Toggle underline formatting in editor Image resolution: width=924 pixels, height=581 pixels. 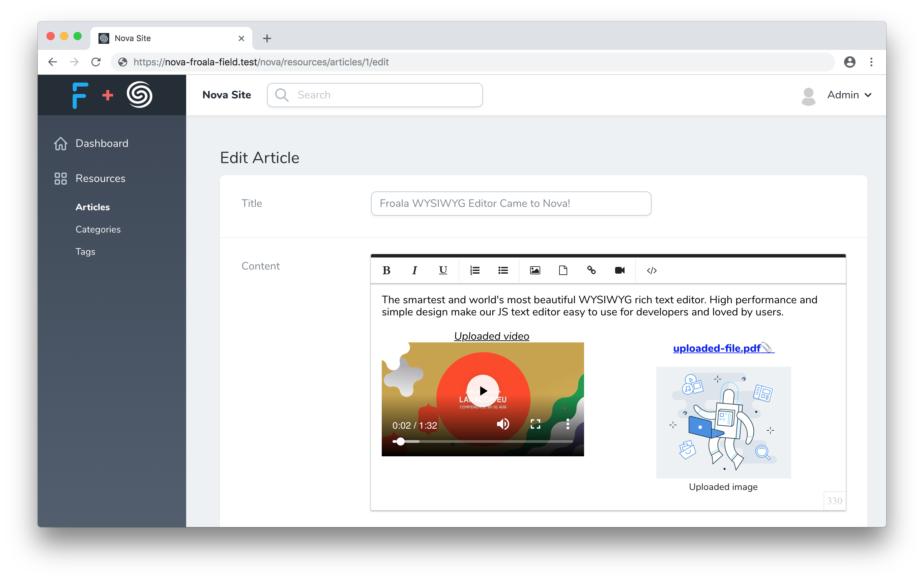pos(443,270)
